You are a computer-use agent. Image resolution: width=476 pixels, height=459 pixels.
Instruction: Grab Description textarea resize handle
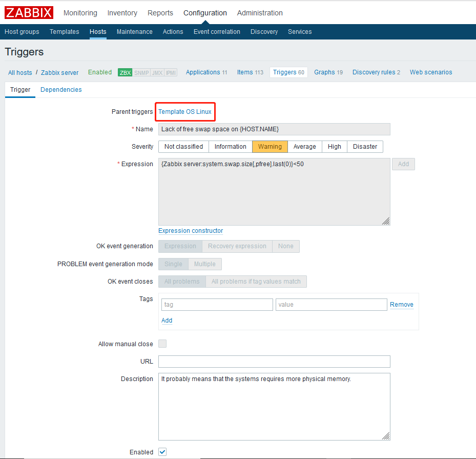click(x=386, y=436)
